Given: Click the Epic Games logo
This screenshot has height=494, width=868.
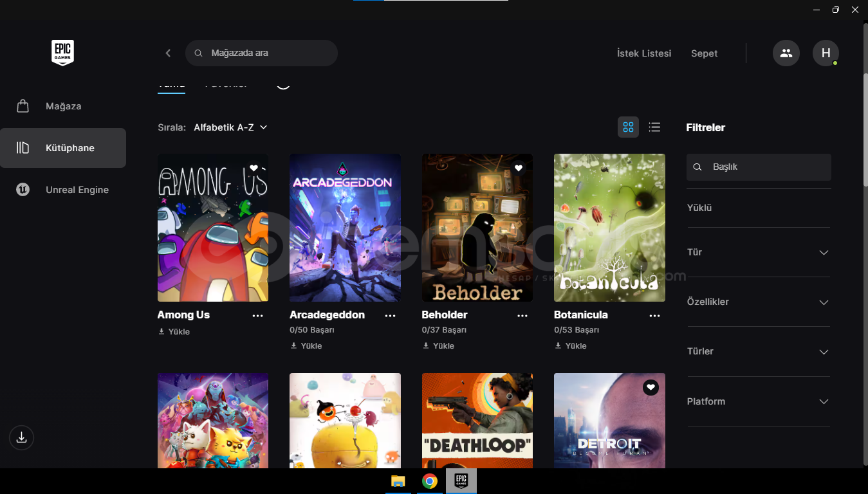Looking at the screenshot, I should tap(63, 53).
